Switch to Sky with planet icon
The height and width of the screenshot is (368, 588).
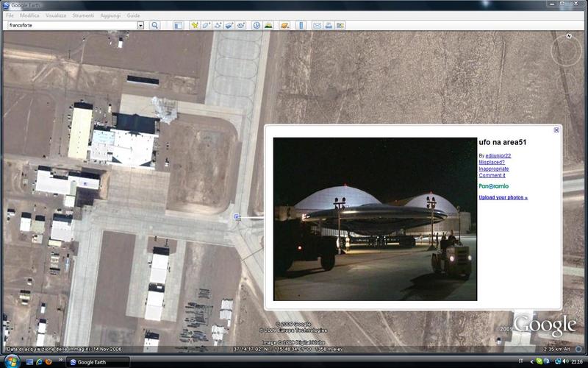click(x=284, y=25)
